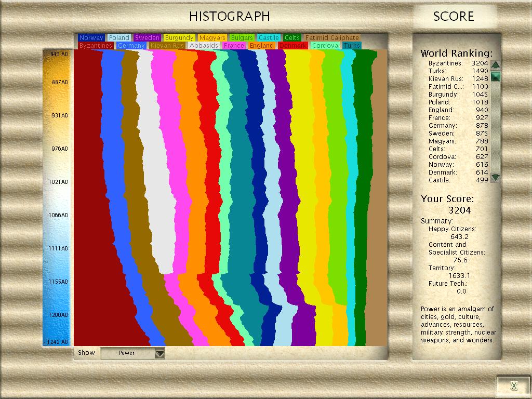
Task: Click the 1200AD timeline label
Action: (x=58, y=315)
